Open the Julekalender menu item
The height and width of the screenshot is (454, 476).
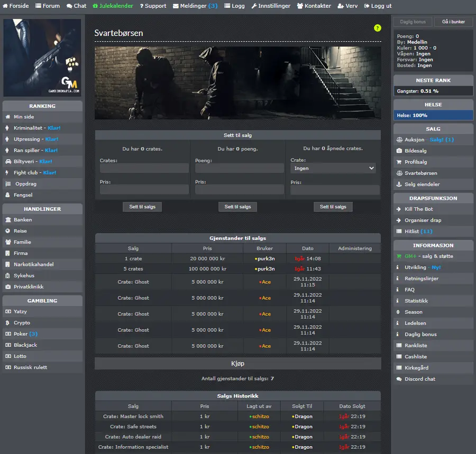tap(113, 6)
